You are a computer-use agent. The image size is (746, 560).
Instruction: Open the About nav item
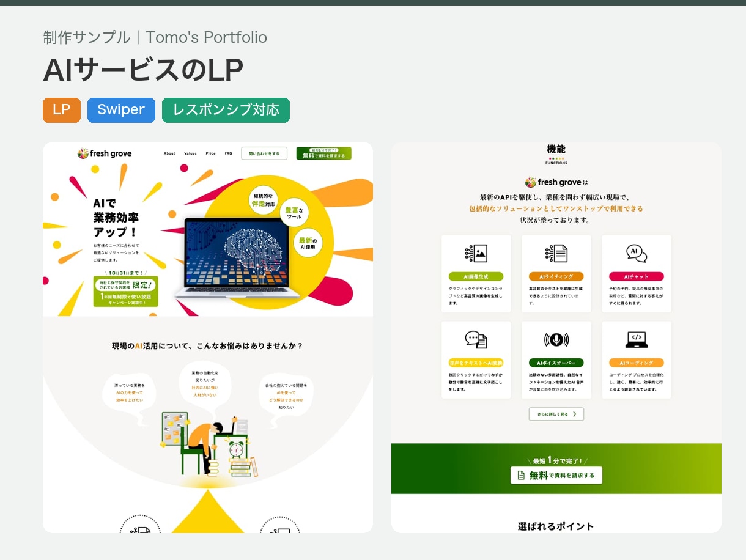coord(169,153)
